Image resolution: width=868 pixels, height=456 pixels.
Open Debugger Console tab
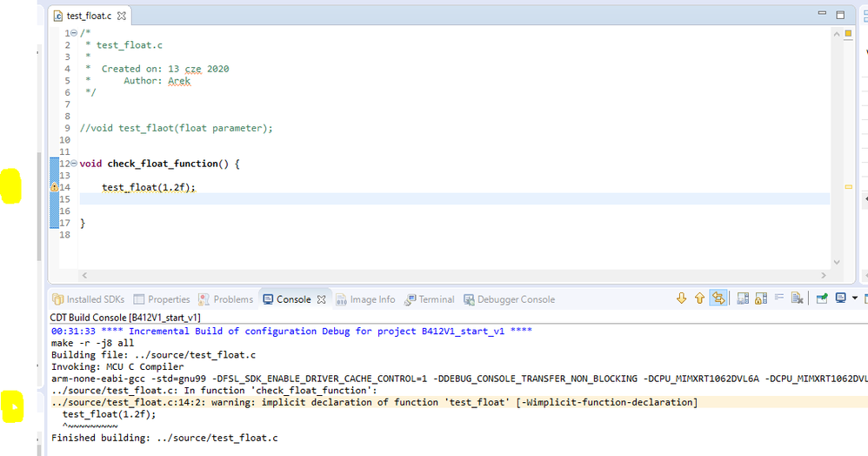(x=510, y=299)
